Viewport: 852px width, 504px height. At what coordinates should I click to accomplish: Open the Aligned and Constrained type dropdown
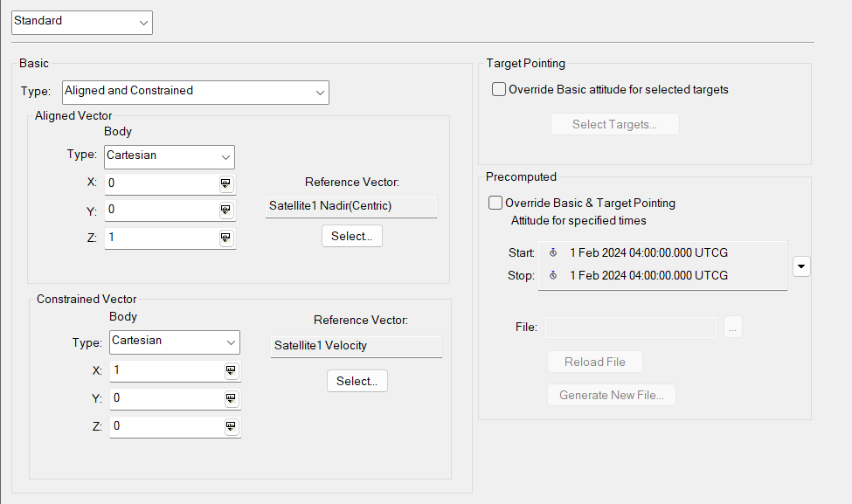pos(195,92)
